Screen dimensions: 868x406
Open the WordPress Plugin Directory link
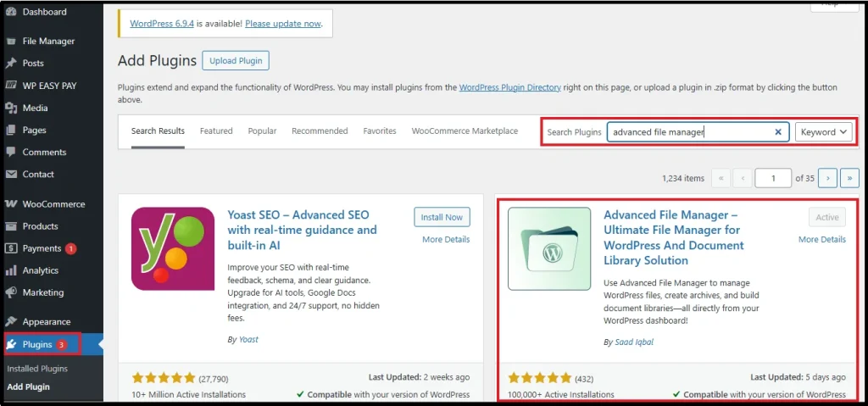click(509, 87)
